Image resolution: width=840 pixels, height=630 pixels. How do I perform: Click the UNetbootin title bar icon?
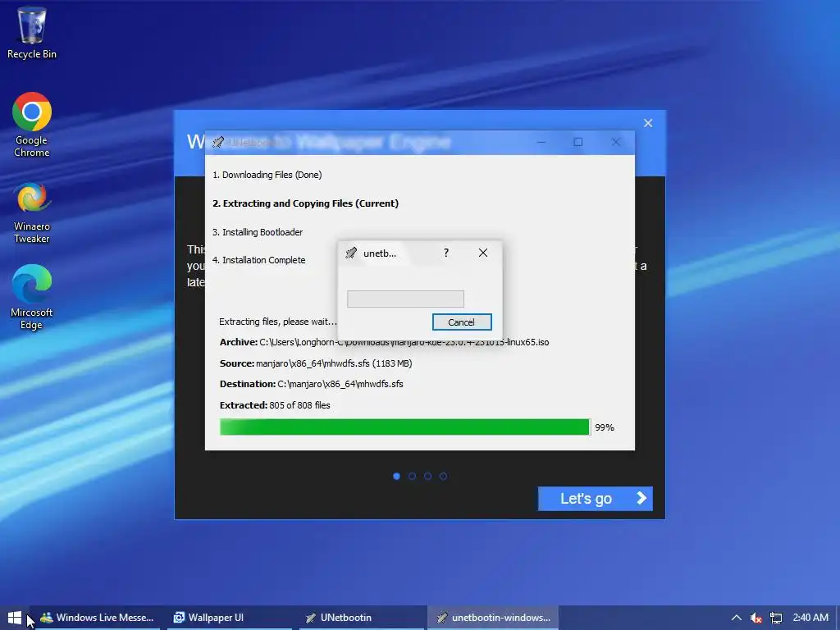pos(218,143)
